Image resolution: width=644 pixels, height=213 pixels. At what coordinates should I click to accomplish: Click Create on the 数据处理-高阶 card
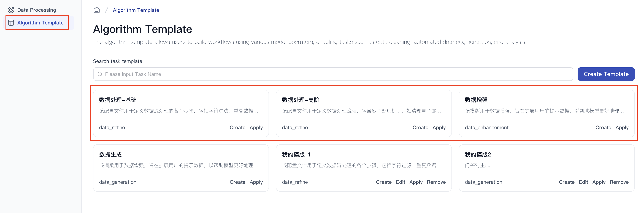pyautogui.click(x=420, y=127)
